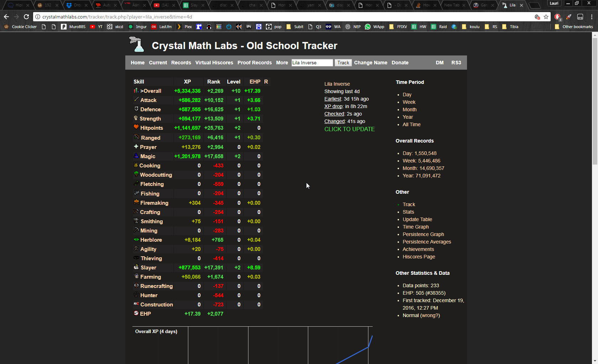Screen dimensions: 598x364
Task: Bookmark this page with the star icon
Action: [546, 17]
